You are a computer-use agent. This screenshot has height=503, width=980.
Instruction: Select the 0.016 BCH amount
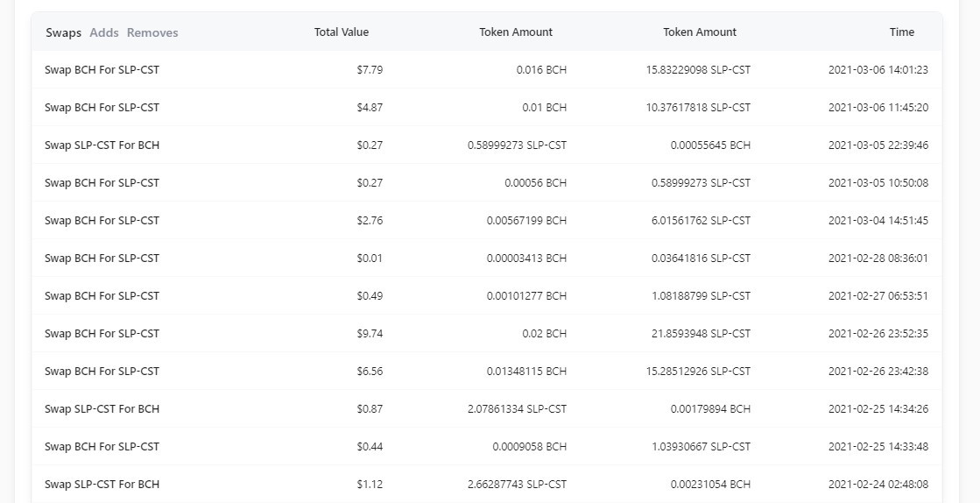[x=541, y=70]
